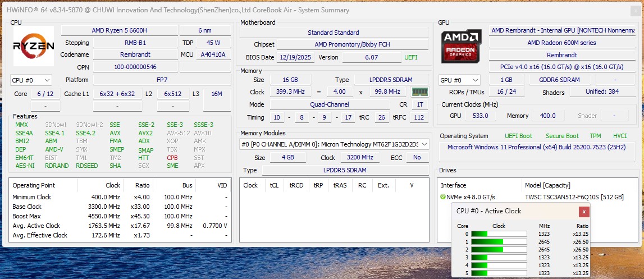Open the CPU #0 selector dropdown
This screenshot has height=279, width=644.
click(x=31, y=80)
